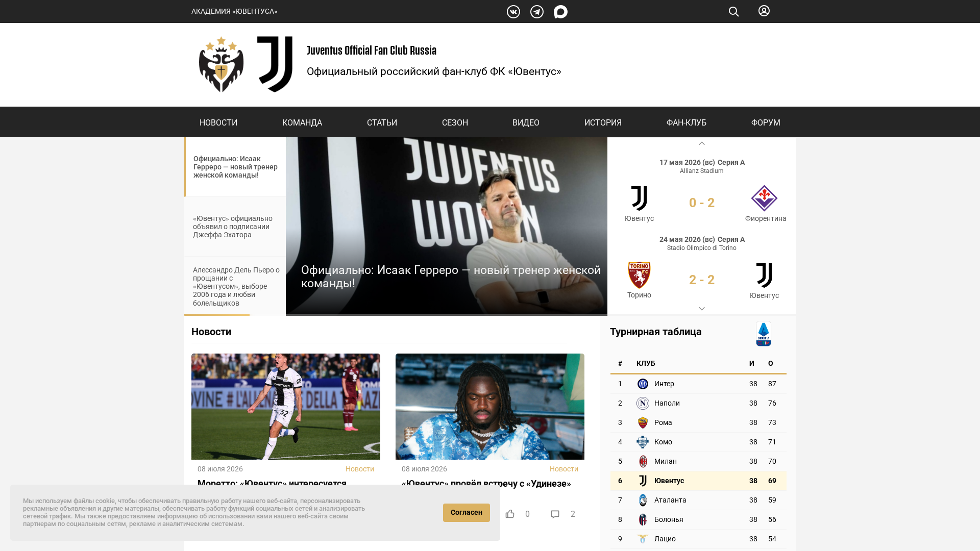Click Roma crest in standings table
Viewport: 980px width, 551px height.
(x=643, y=422)
